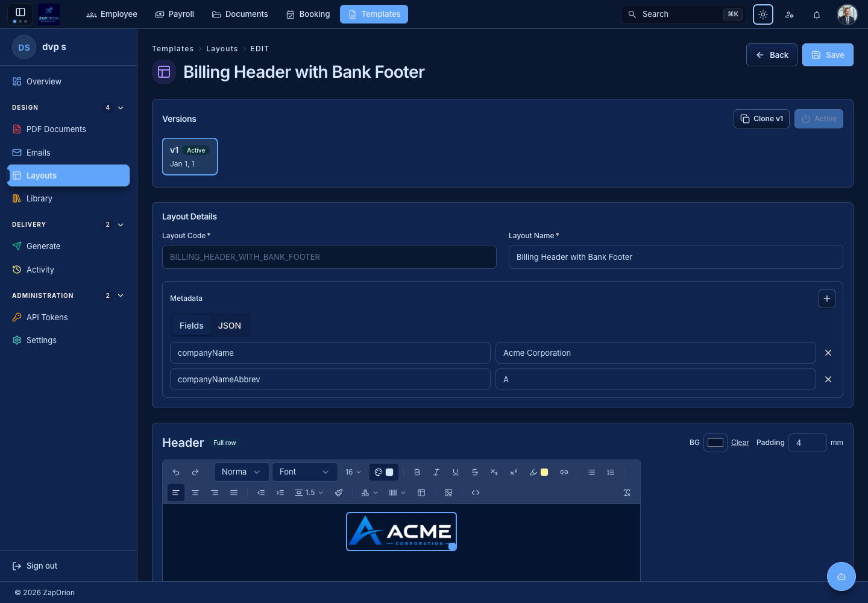This screenshot has width=868, height=603.
Task: Pick the header BG color swatch
Action: click(x=715, y=443)
